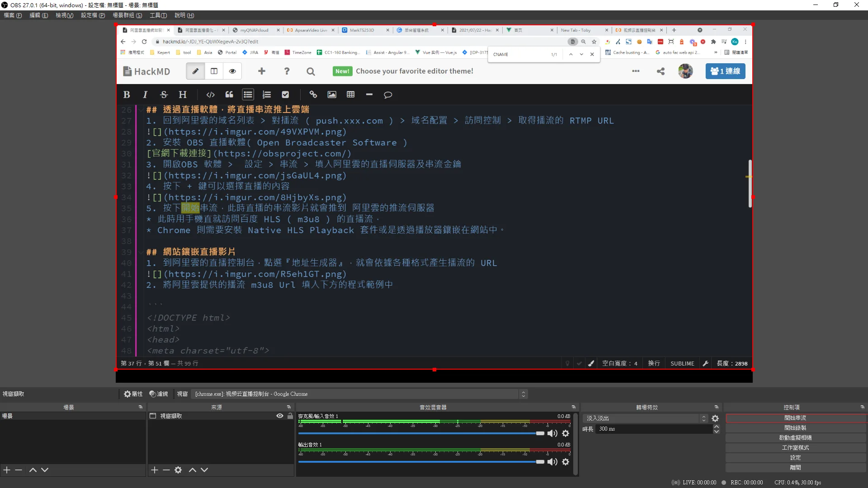Open transition properties gear next to 淡入淡出
The width and height of the screenshot is (868, 488).
[x=715, y=418]
